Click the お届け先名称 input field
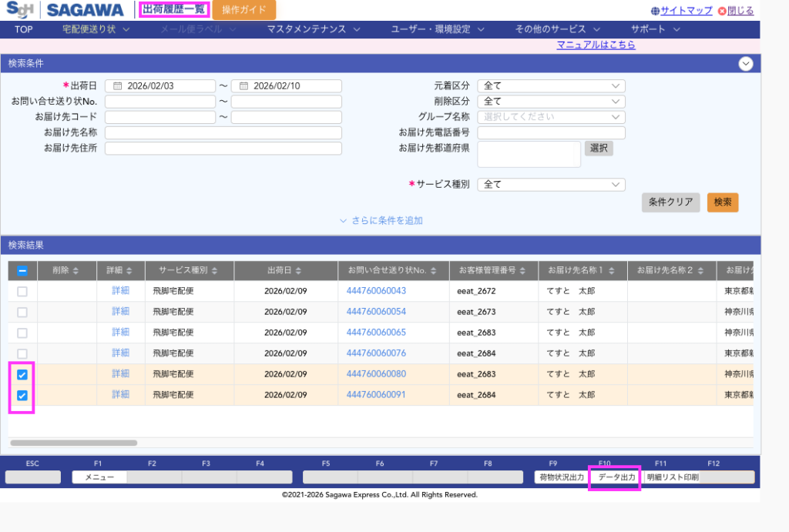The width and height of the screenshot is (789, 532). pos(223,132)
